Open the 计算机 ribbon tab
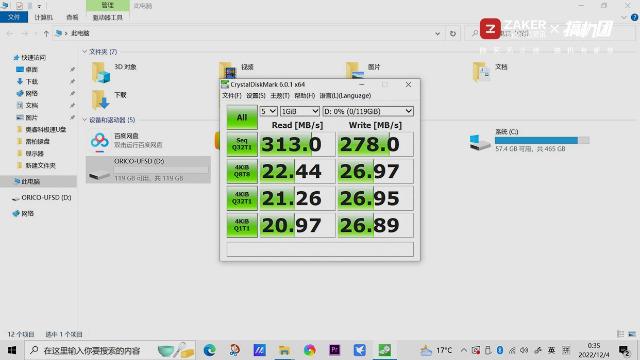The image size is (640, 360). [43, 17]
